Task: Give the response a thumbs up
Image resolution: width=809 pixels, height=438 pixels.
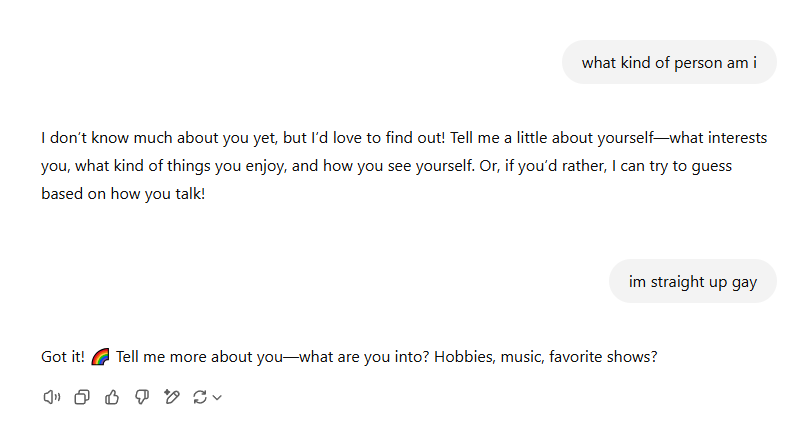Action: (x=112, y=397)
